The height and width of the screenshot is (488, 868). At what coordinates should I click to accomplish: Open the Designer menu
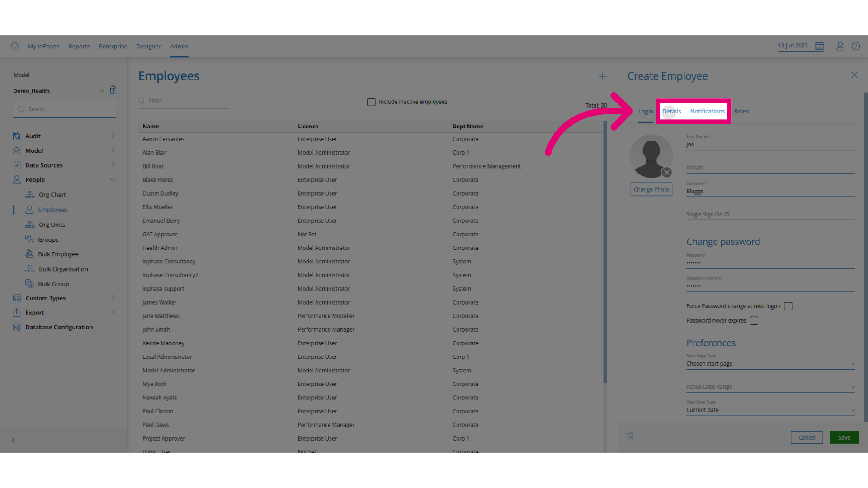[x=149, y=46]
